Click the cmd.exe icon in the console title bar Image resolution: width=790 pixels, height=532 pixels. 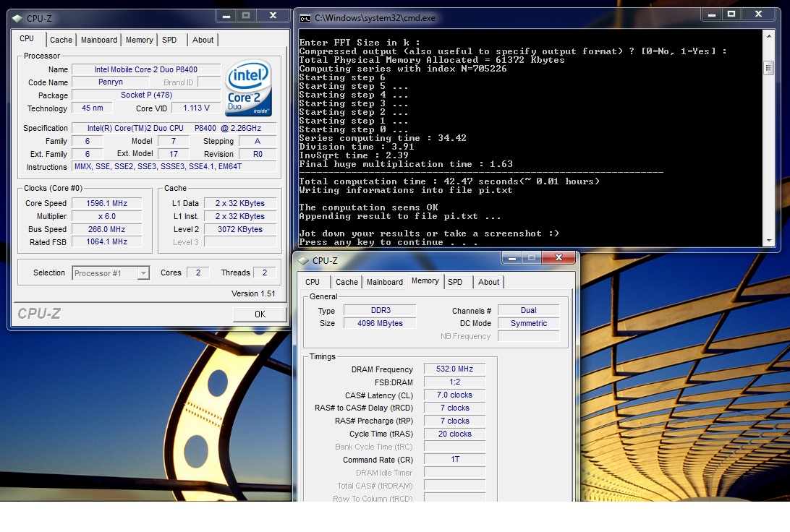[305, 19]
